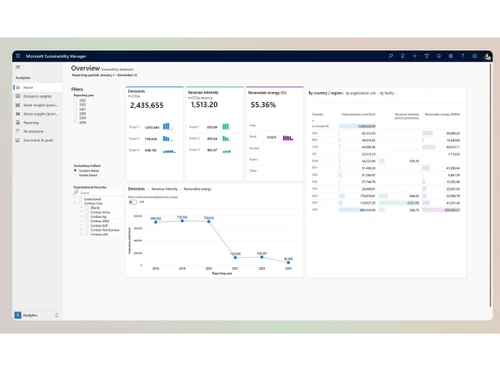The width and height of the screenshot is (500, 375).
Task: Collapse sidebar with hamburger icon
Action: point(18,67)
